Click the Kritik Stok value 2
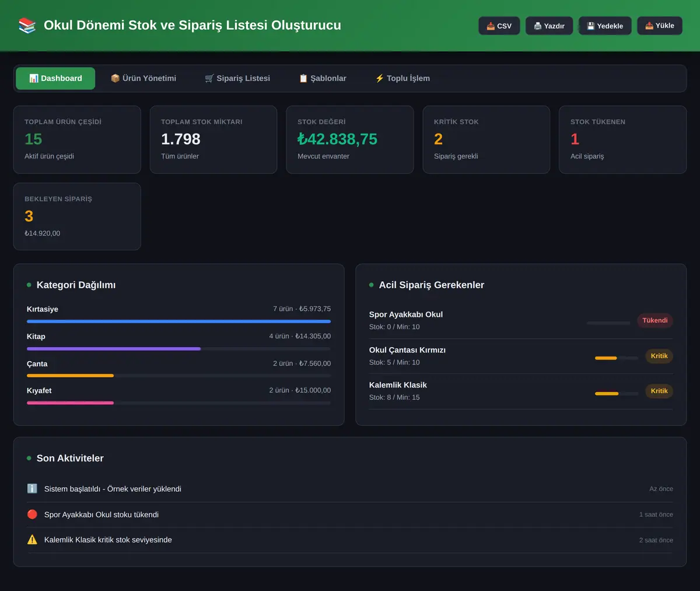This screenshot has height=591, width=700. click(x=439, y=139)
